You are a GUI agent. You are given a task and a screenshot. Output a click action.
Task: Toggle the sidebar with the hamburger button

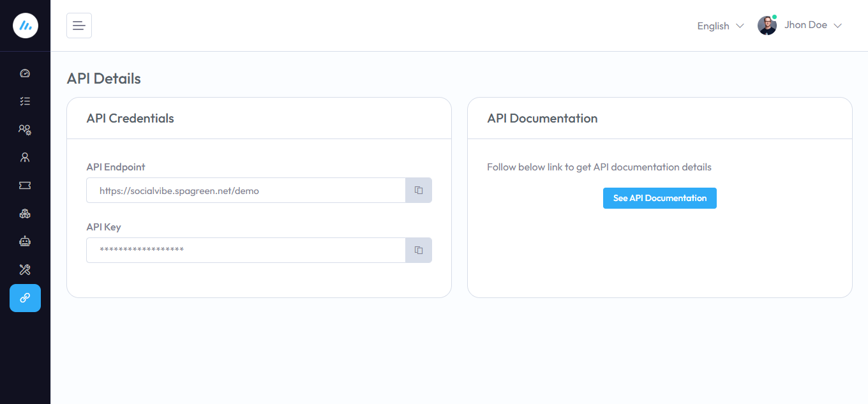tap(79, 26)
